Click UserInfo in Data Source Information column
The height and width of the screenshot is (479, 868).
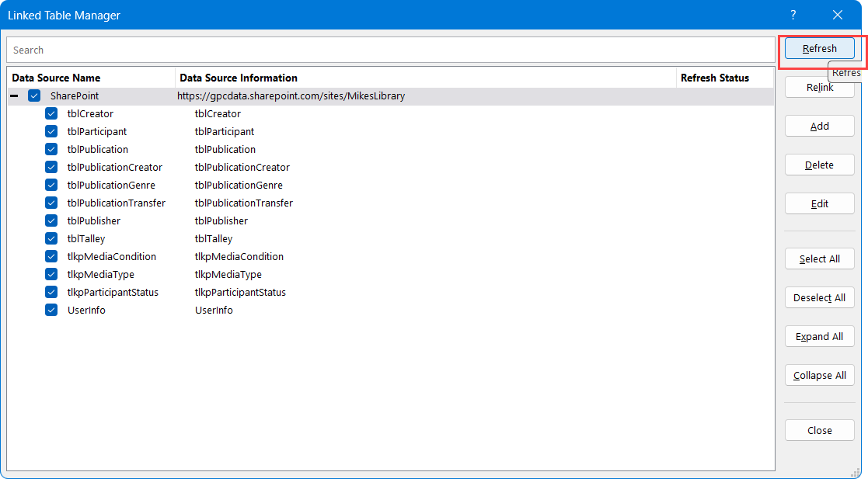[214, 310]
